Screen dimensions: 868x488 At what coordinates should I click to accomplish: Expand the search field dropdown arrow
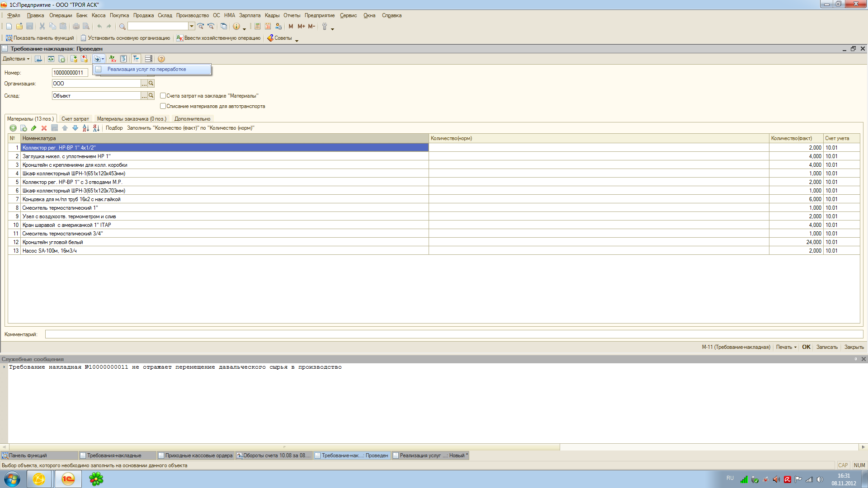[192, 26]
